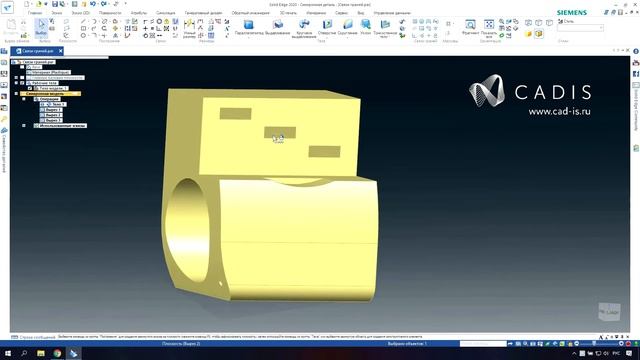Click the shaded with edges view style cube

[x=539, y=34]
